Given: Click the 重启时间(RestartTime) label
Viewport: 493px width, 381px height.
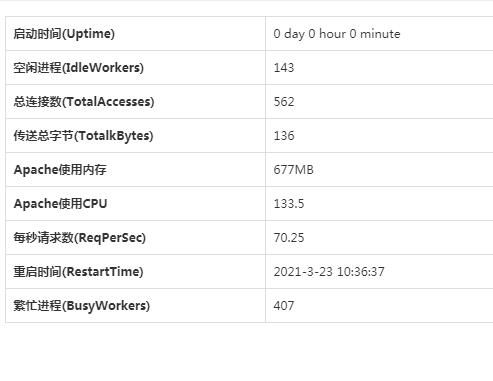Looking at the screenshot, I should (78, 272).
